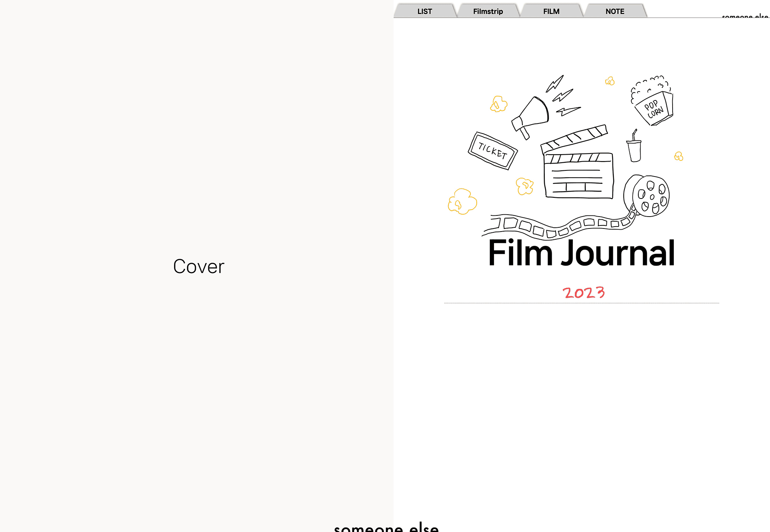Click yellow popcorn kernel beside the clapperboard
The width and height of the screenshot is (770, 532).
[x=524, y=186]
